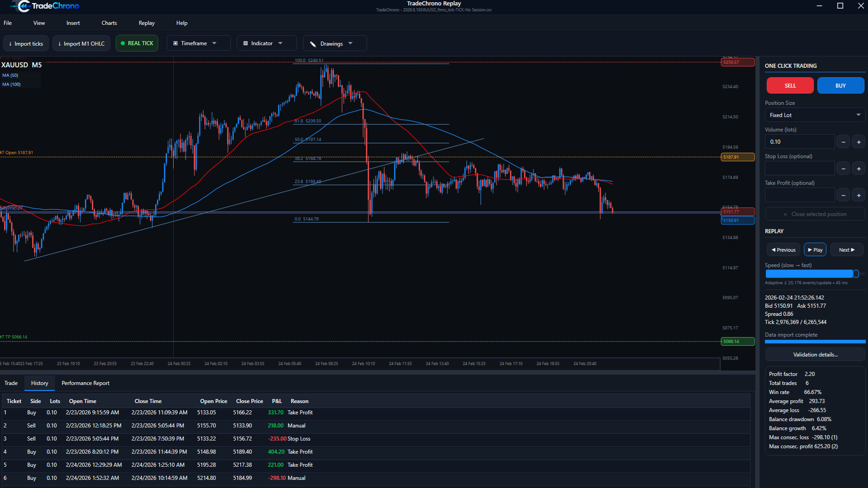Maximize the TradeChrono window
This screenshot has width=868, height=488.
[x=840, y=6]
